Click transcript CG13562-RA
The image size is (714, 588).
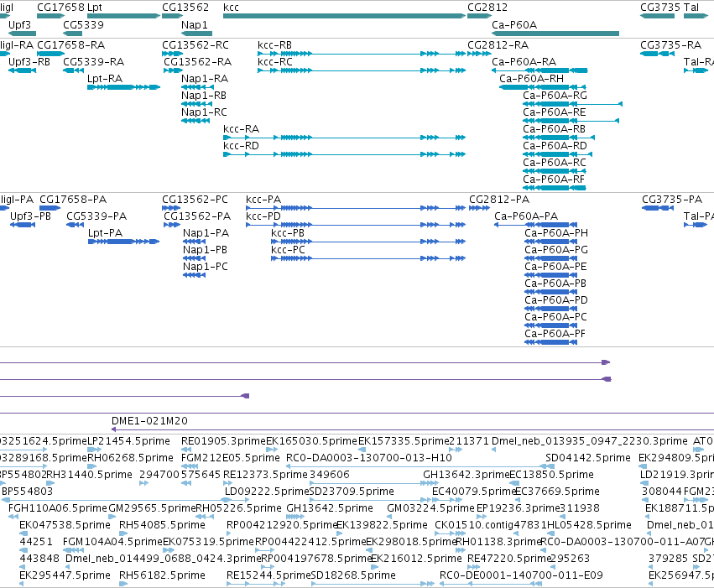pyautogui.click(x=198, y=62)
